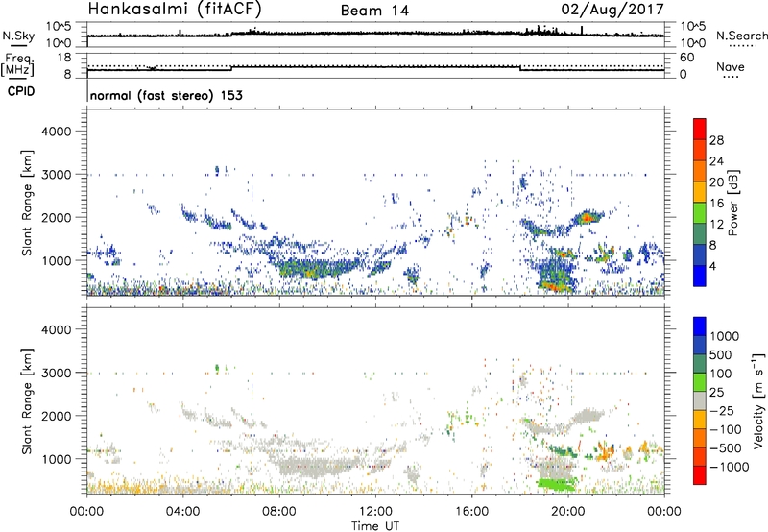This screenshot has width=768, height=532.
Task: Click the Nave legend label
Action: (x=731, y=67)
